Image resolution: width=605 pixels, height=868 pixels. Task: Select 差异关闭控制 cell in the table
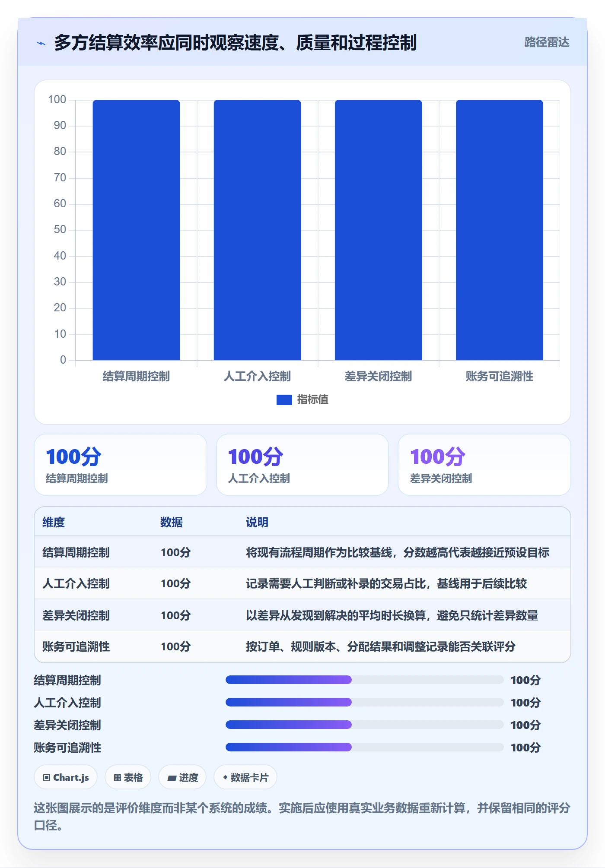[x=76, y=615]
